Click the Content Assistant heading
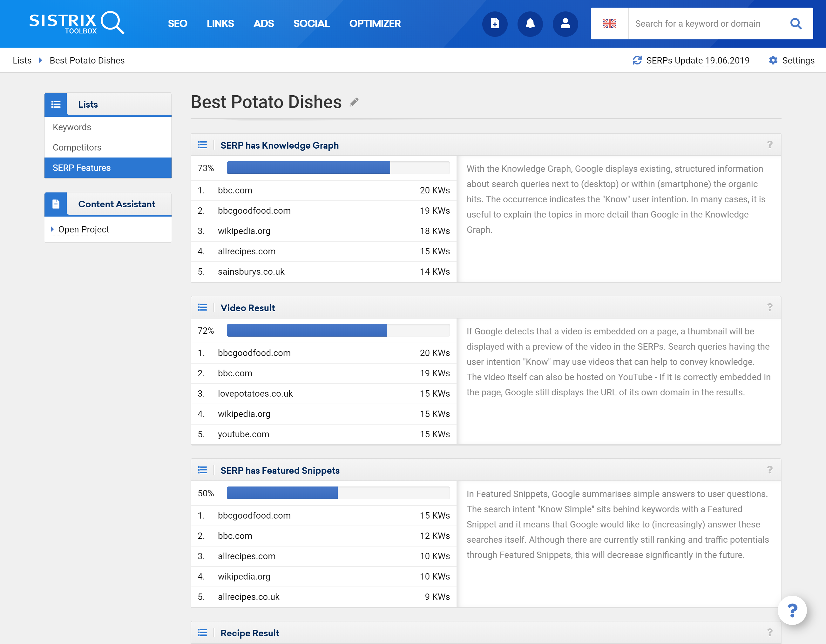Image resolution: width=826 pixels, height=644 pixels. pos(117,204)
